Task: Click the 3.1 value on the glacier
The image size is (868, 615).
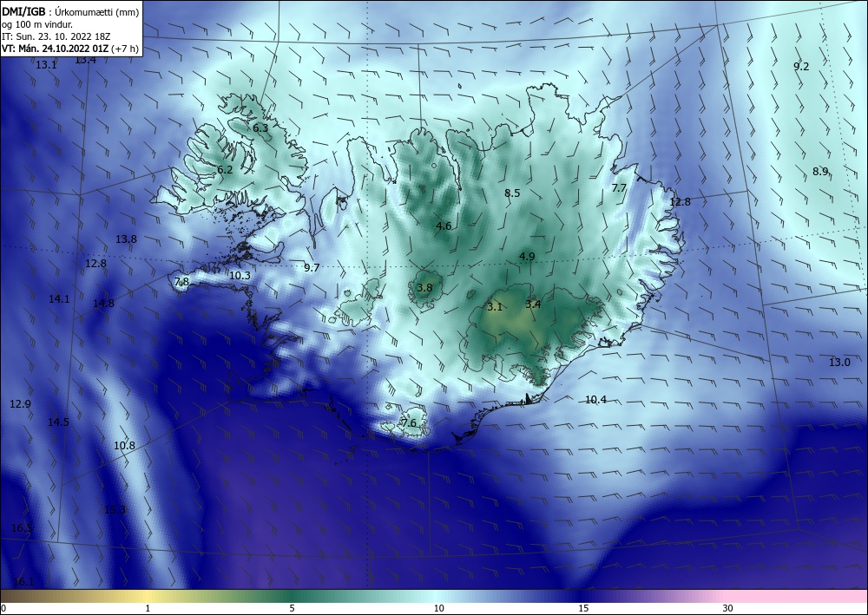Action: pos(495,306)
